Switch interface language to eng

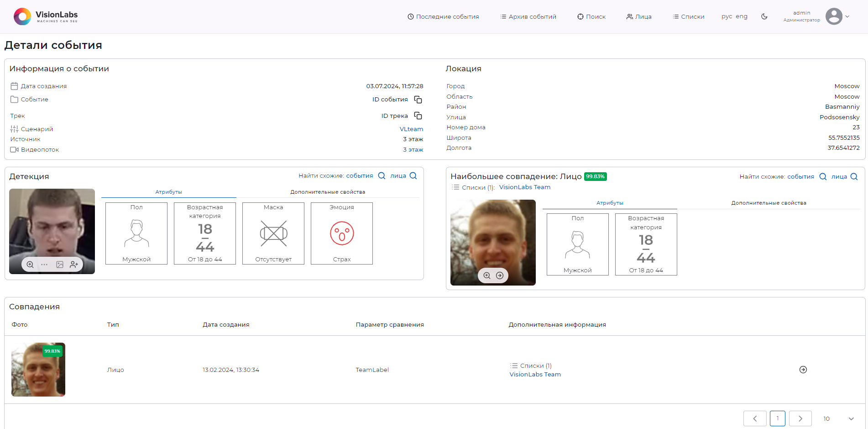coord(742,16)
